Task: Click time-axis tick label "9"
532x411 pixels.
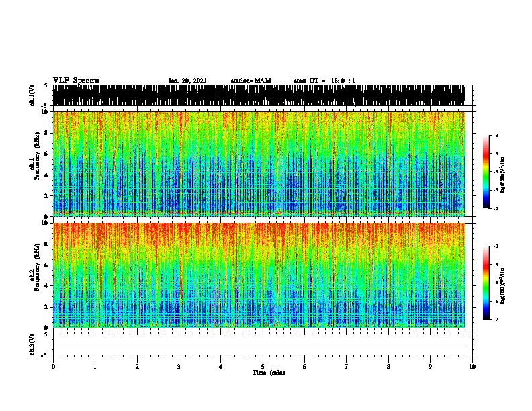Action: point(430,367)
